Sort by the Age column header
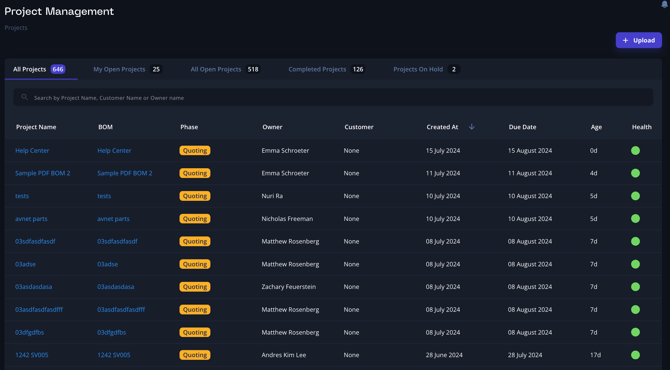The width and height of the screenshot is (670, 370). pyautogui.click(x=596, y=127)
